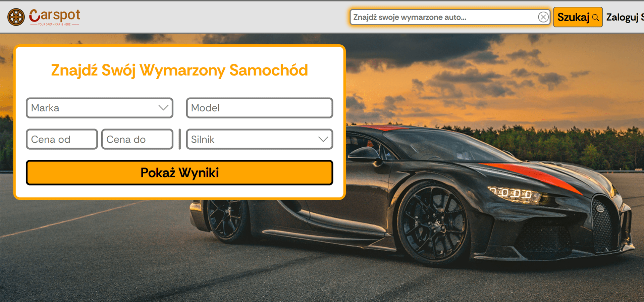Select the Cena do price field
The image size is (644, 302).
point(137,139)
